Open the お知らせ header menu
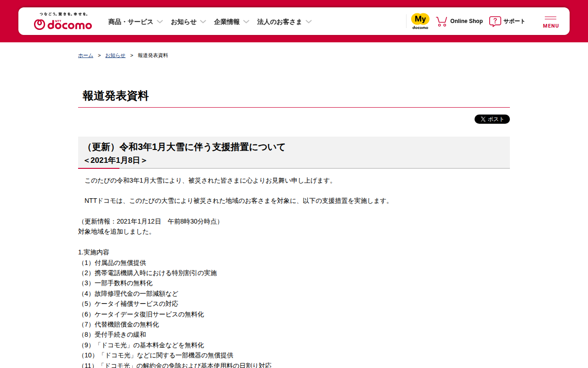Image resolution: width=588 pixels, height=368 pixels. click(184, 22)
